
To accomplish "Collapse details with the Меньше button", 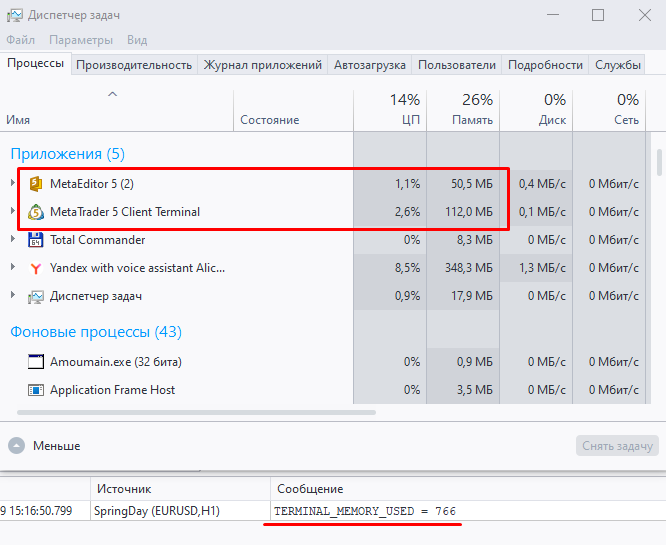I will point(45,446).
